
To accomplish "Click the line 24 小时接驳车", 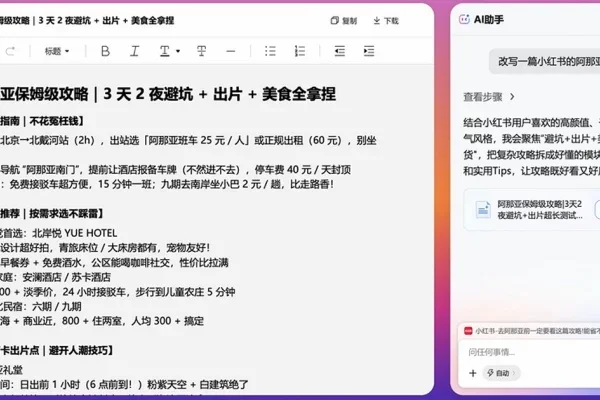I will pyautogui.click(x=117, y=292).
